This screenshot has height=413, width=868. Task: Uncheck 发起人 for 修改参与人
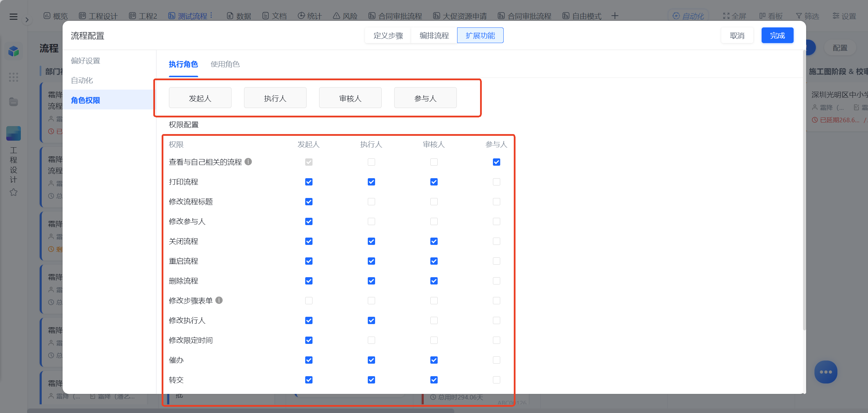(309, 222)
